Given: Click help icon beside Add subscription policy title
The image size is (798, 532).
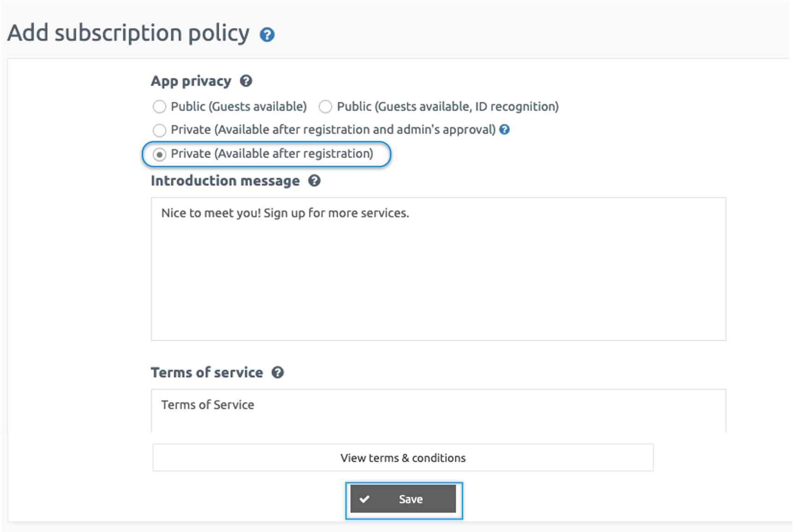Looking at the screenshot, I should tap(267, 35).
